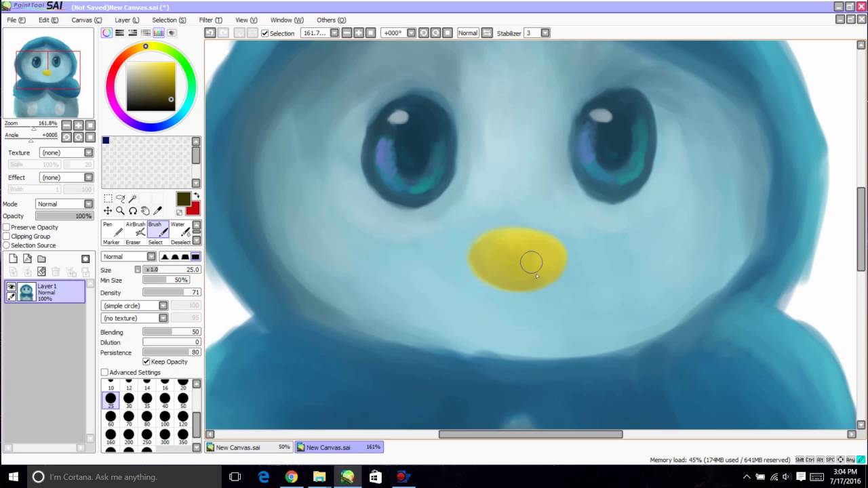
Task: Enable Clipping Group checkbox
Action: (x=7, y=236)
